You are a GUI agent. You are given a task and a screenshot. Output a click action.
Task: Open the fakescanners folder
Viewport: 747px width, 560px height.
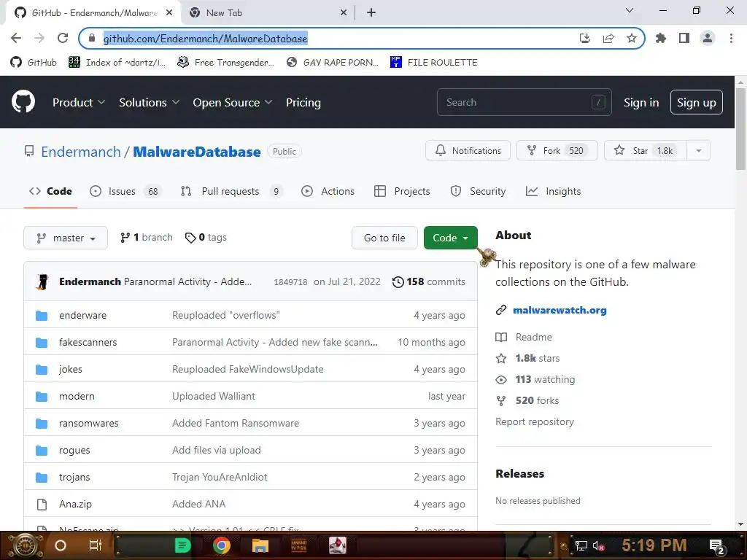click(x=88, y=342)
